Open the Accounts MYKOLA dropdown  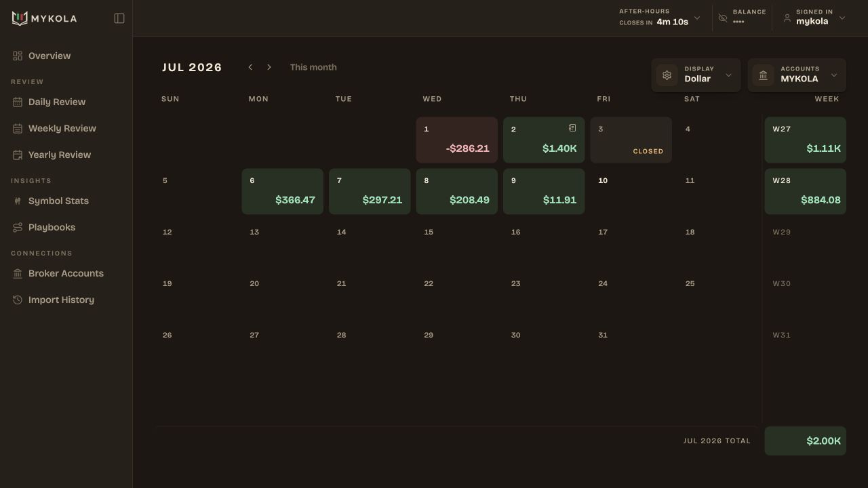(797, 75)
